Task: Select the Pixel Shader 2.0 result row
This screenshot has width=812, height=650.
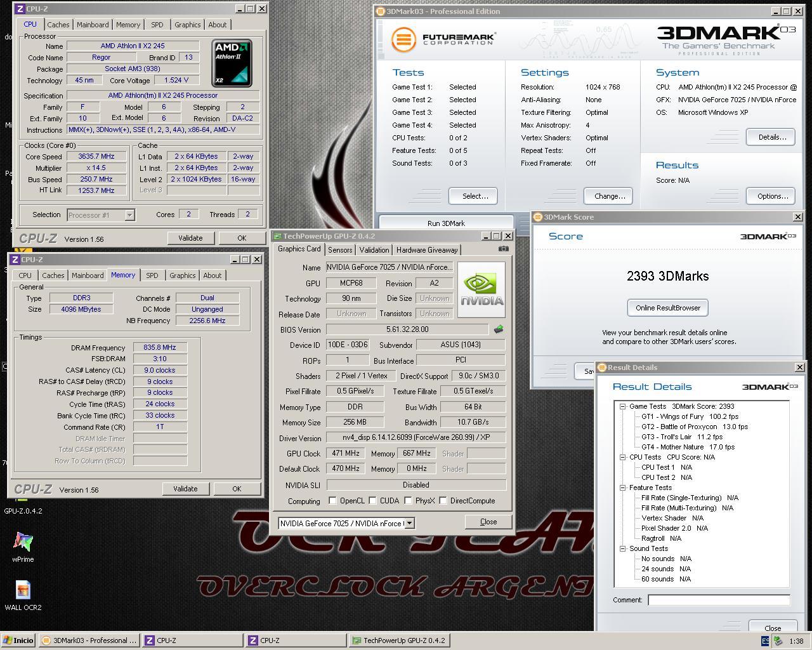Action: point(674,528)
